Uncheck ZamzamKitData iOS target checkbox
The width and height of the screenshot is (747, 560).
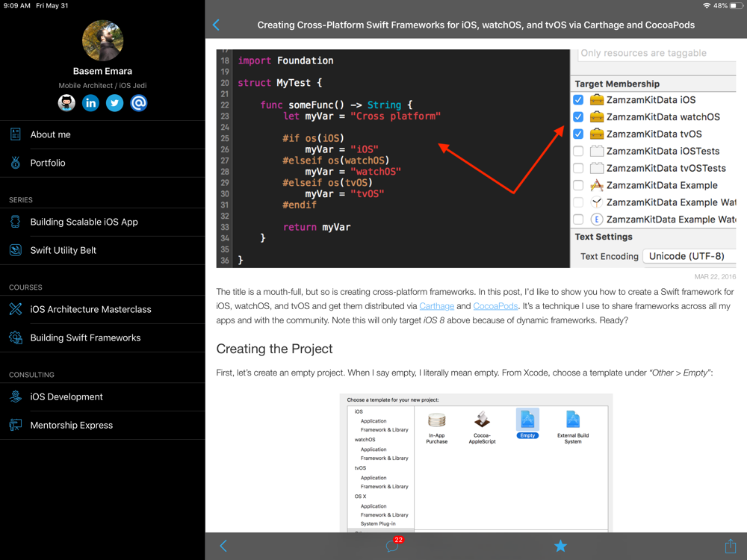point(578,100)
